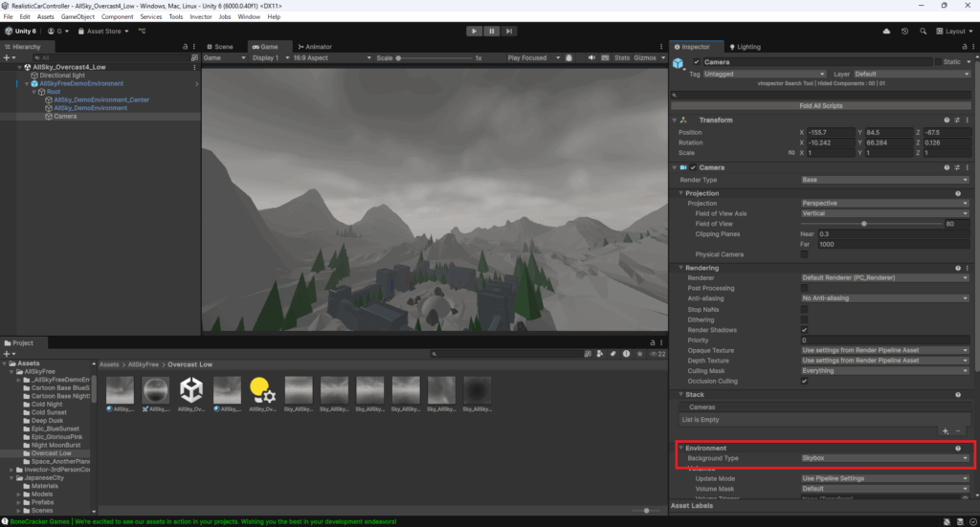
Task: Click the Pause button
Action: (491, 32)
